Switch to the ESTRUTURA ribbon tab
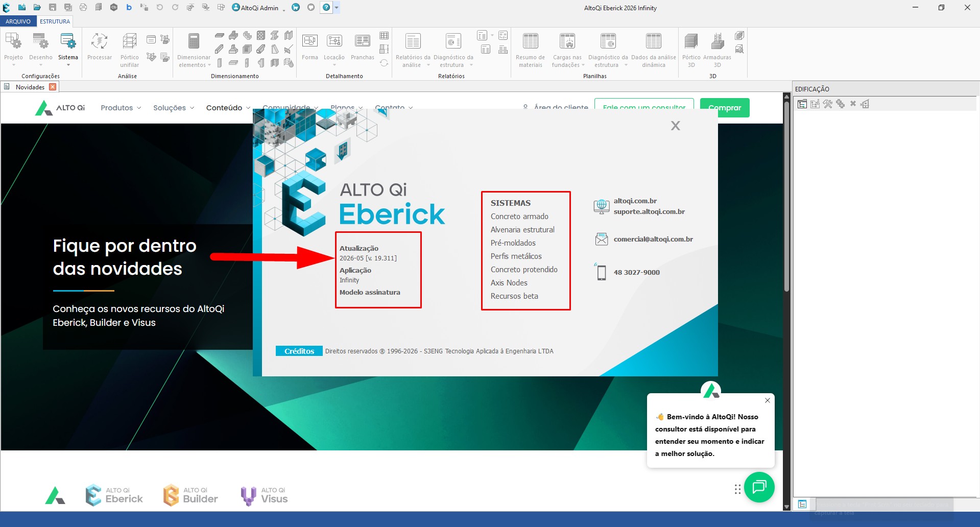Screen dimensions: 980x527 [x=55, y=21]
